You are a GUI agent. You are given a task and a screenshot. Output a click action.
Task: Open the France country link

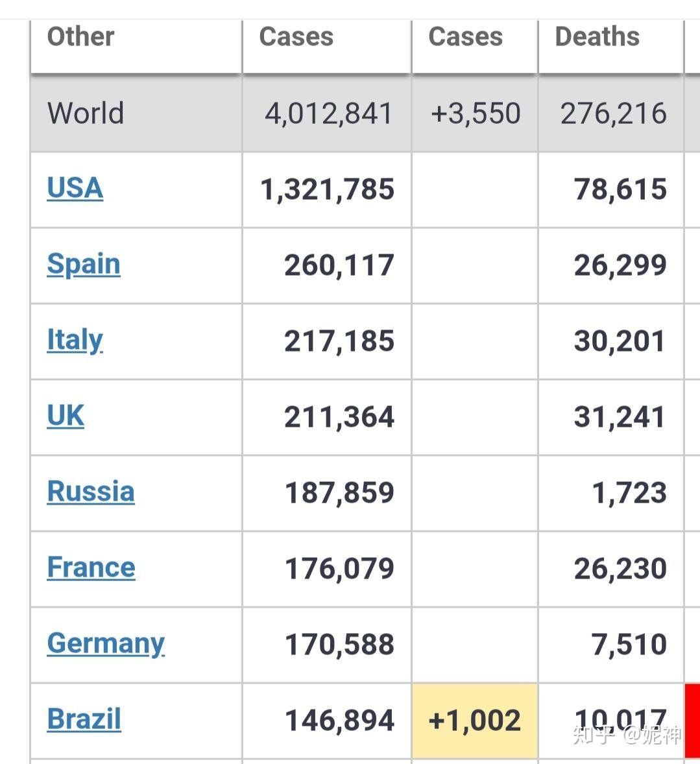pos(91,567)
